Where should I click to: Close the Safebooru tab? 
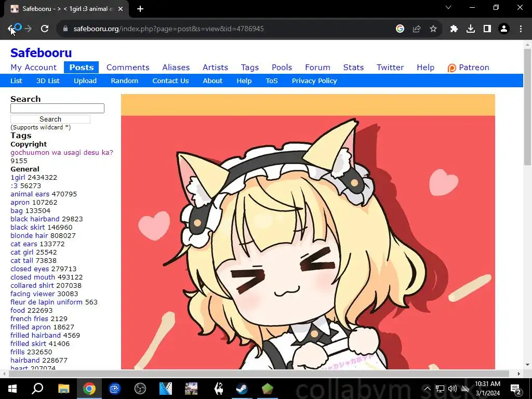121,9
